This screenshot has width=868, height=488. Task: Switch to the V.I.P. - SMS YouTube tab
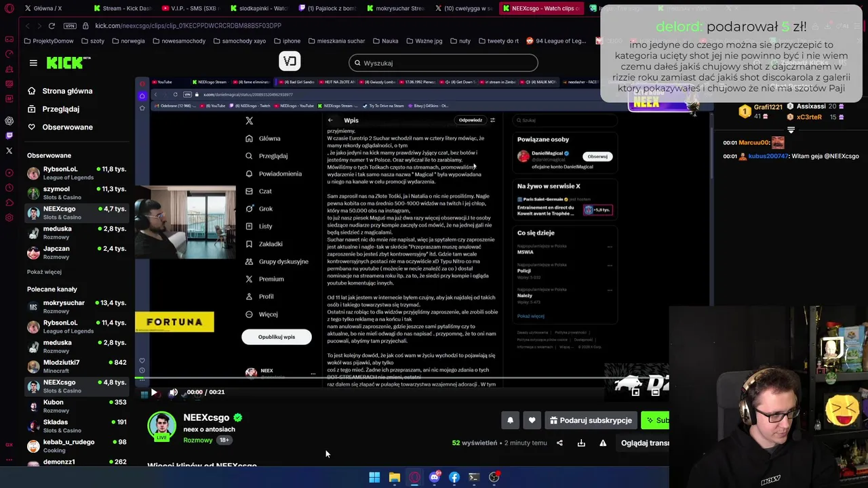pyautogui.click(x=190, y=8)
